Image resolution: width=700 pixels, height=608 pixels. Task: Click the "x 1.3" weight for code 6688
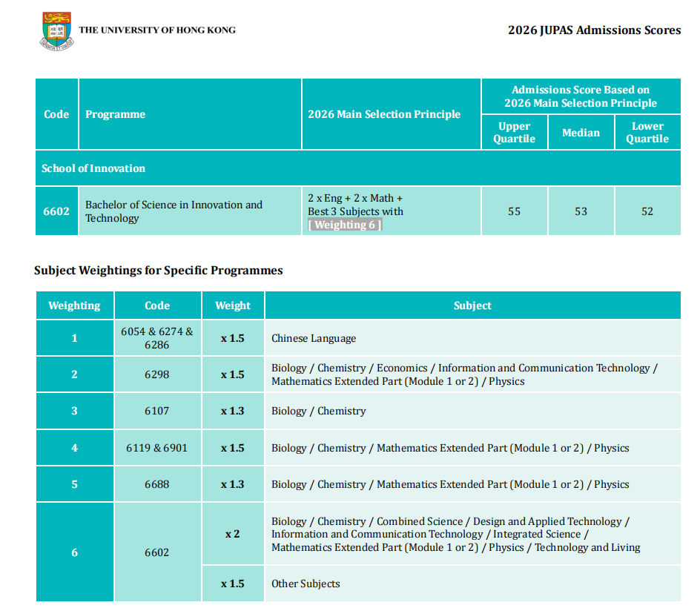pyautogui.click(x=233, y=484)
